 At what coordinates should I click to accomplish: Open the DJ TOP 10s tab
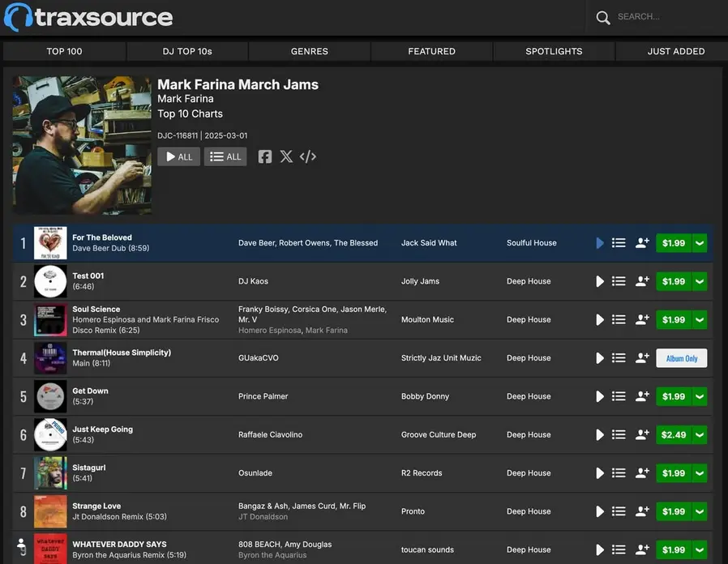187,51
